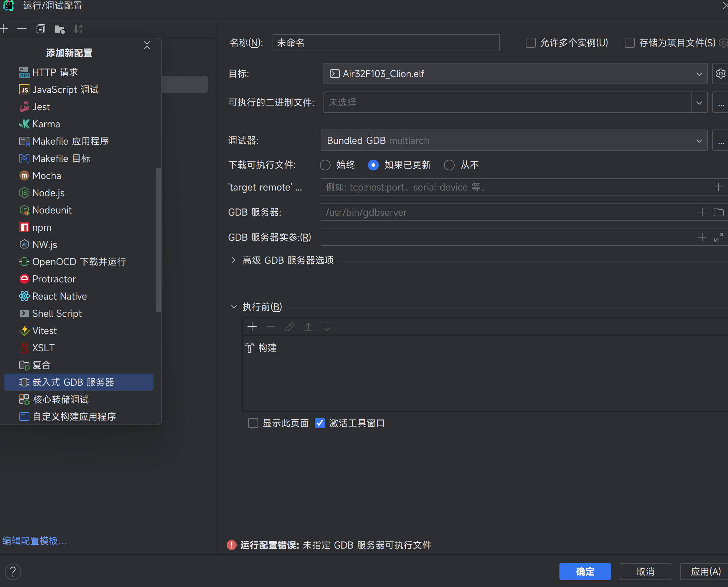This screenshot has height=587, width=728.
Task: Uncheck 激活工具窗口 checkbox
Action: click(x=320, y=423)
